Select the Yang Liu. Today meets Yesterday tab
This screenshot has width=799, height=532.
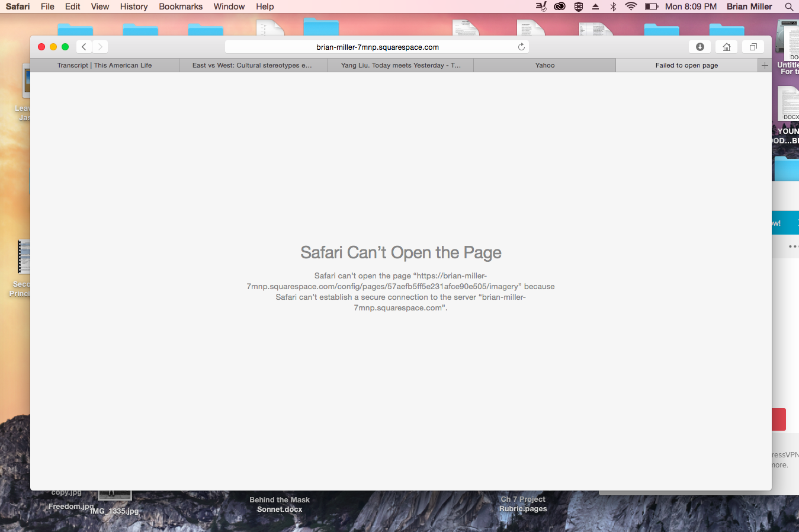point(401,65)
